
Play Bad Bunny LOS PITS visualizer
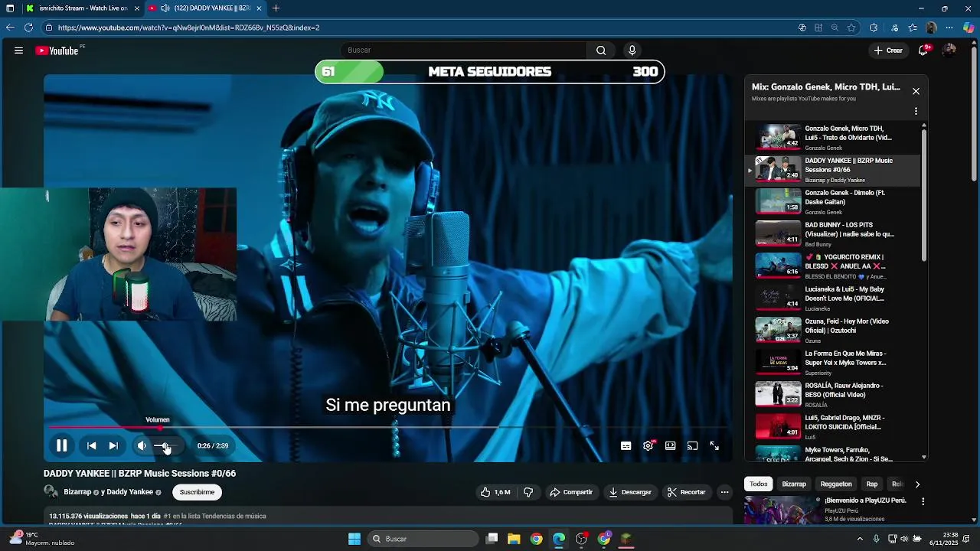[833, 234]
